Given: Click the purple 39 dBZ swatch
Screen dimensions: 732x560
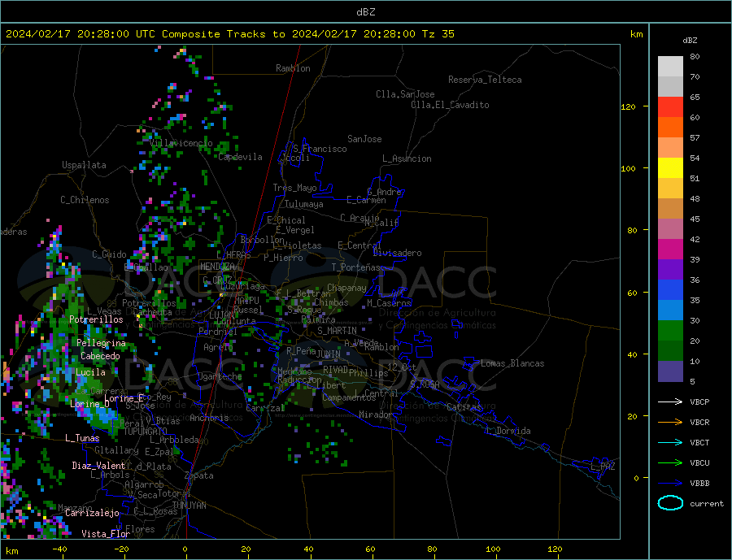Looking at the screenshot, I should (670, 269).
